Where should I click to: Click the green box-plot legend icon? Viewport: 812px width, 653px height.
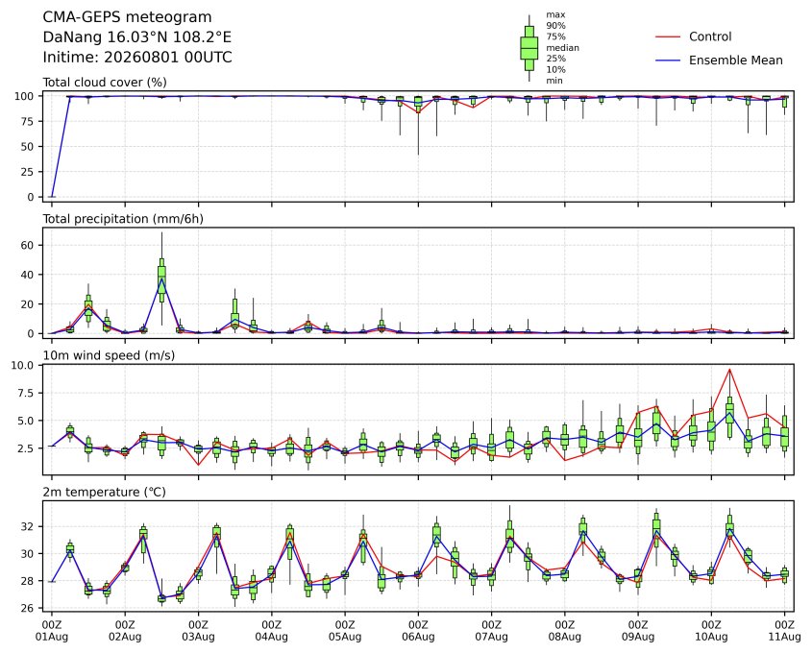tap(529, 48)
